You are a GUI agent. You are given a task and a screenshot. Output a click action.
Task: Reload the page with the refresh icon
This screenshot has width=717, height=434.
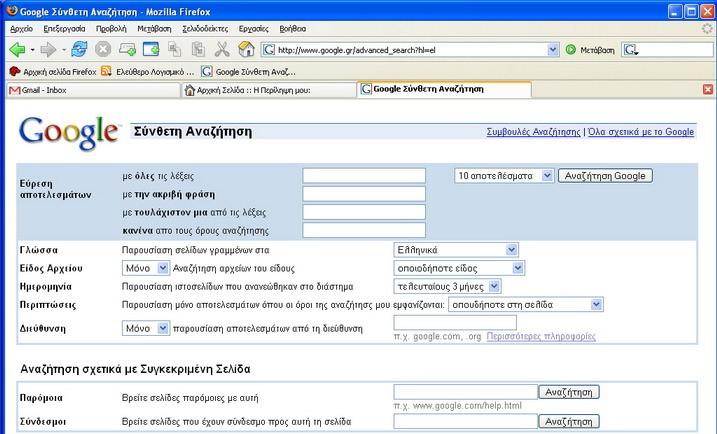pyautogui.click(x=80, y=49)
